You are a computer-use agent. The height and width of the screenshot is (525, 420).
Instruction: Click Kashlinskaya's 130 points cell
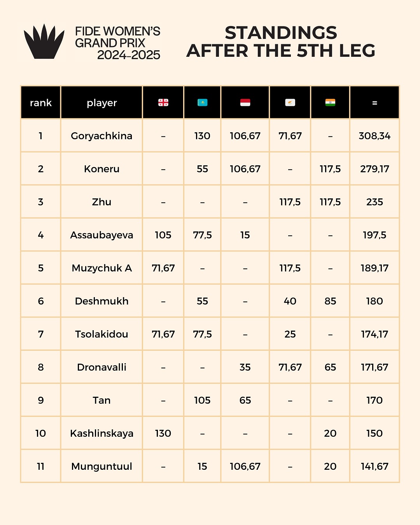(x=163, y=433)
